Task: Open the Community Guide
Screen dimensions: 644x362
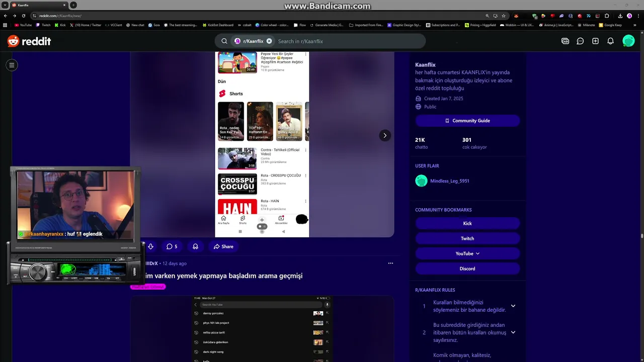Action: (x=467, y=121)
